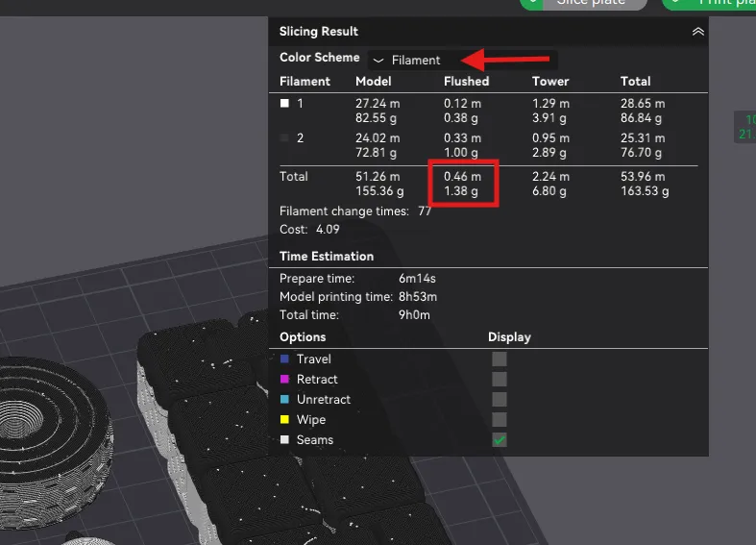Collapse the Slicing Result panel
The width and height of the screenshot is (756, 545).
[698, 32]
